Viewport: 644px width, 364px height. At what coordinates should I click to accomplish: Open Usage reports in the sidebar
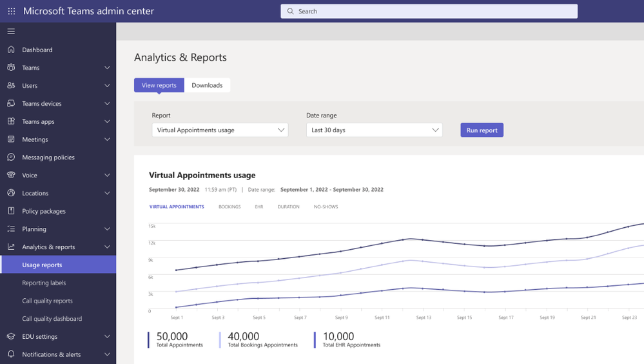tap(58, 265)
